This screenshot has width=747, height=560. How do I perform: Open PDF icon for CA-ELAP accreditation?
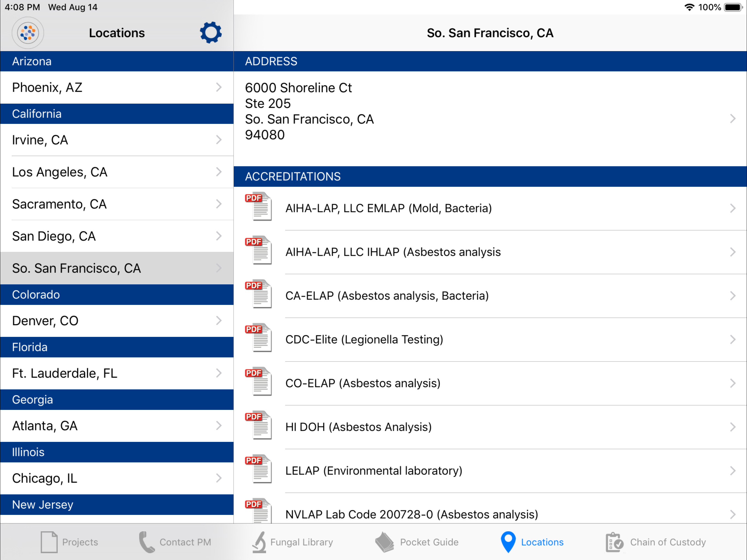pyautogui.click(x=258, y=294)
